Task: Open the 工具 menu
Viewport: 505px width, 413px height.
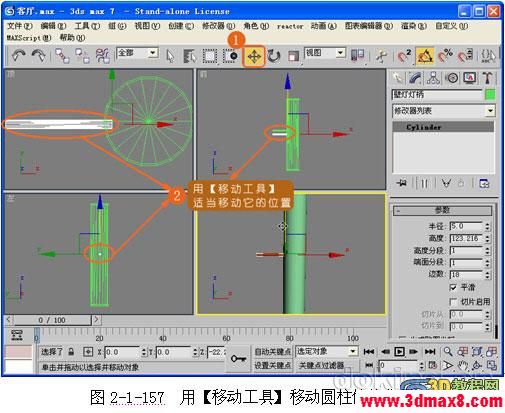Action: 87,26
